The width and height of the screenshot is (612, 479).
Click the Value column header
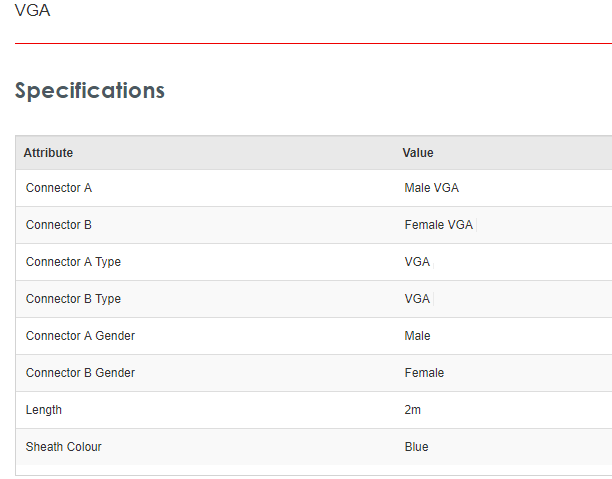(418, 153)
